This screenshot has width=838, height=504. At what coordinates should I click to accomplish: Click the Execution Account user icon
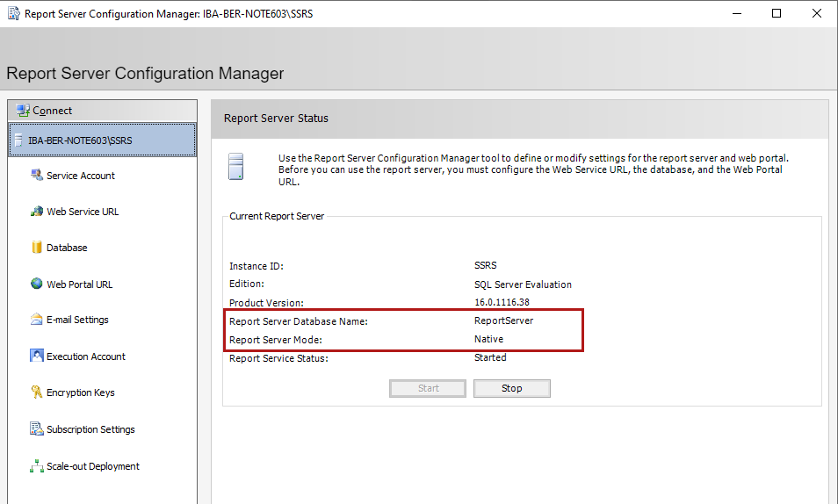pos(36,356)
